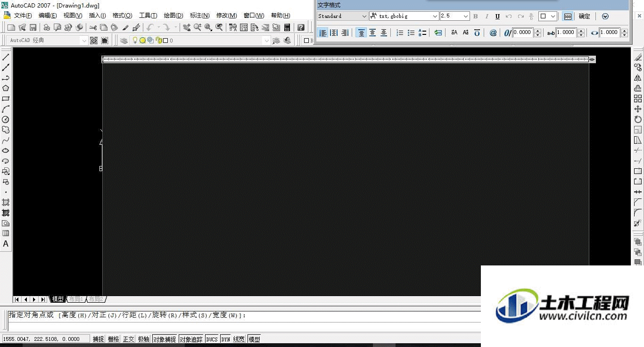Select the Ellipse draw tool
The height and width of the screenshot is (347, 644).
pos(6,150)
